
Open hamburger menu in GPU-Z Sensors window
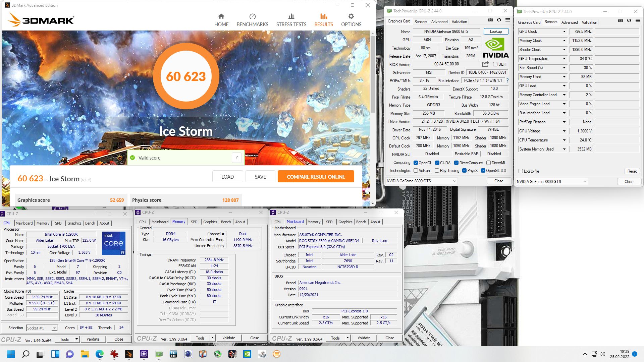pos(638,21)
